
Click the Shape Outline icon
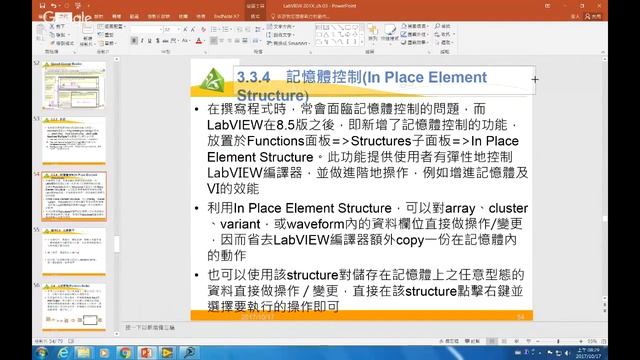click(x=404, y=34)
